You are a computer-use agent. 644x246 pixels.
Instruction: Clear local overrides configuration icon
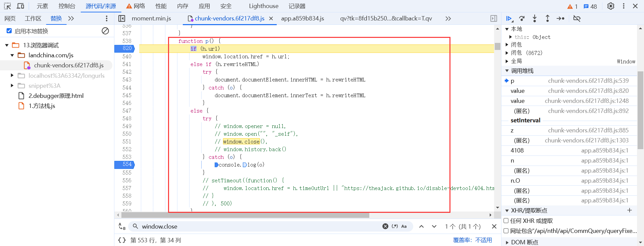point(105,31)
